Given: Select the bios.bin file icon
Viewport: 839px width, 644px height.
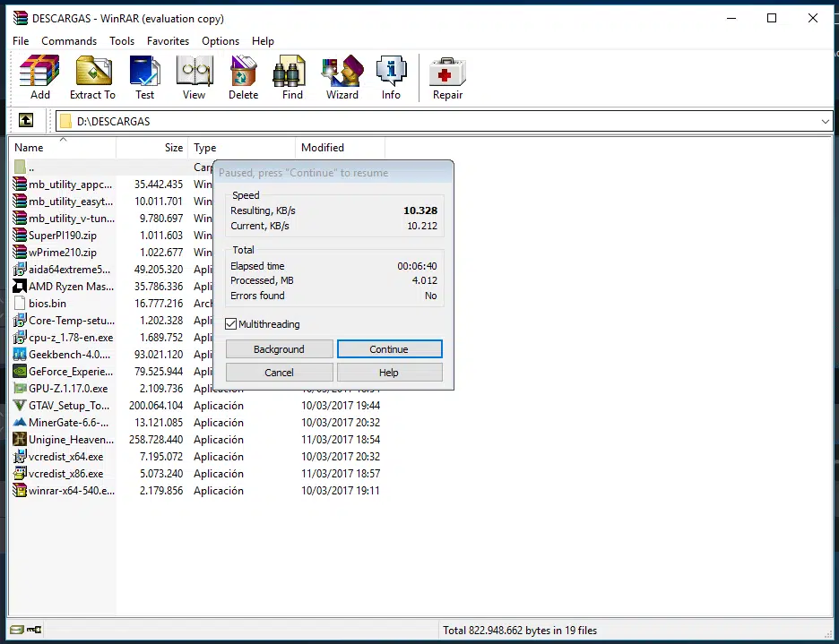Looking at the screenshot, I should click(x=20, y=304).
